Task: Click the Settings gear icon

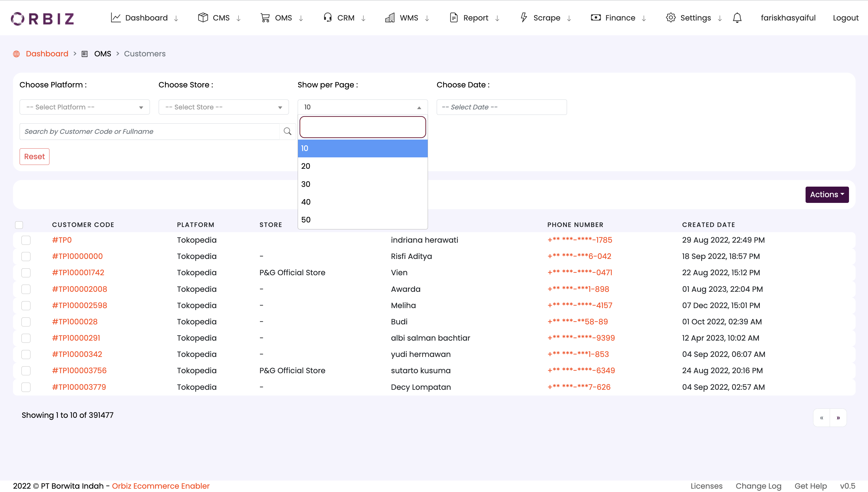Action: 671,17
